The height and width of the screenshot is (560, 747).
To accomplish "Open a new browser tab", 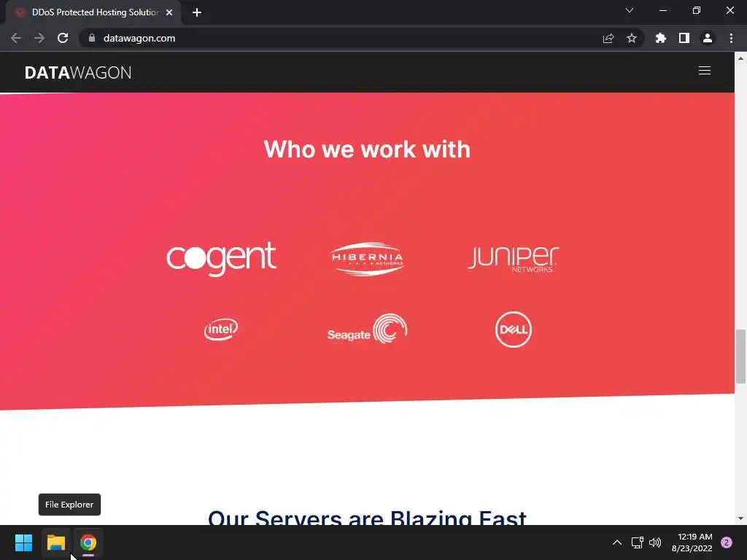I will tap(197, 12).
